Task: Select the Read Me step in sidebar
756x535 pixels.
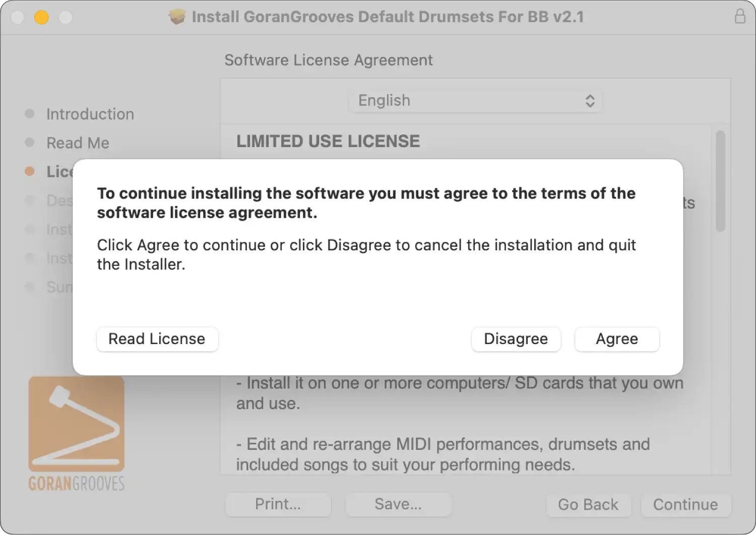Action: pos(78,143)
